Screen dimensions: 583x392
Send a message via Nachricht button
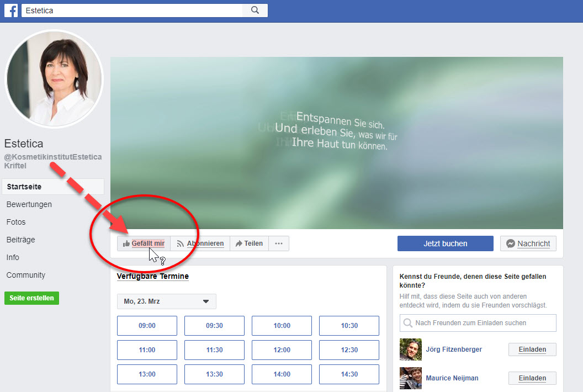click(x=528, y=243)
